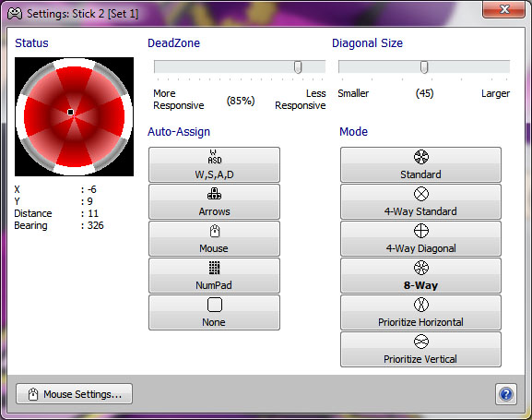Image resolution: width=532 pixels, height=420 pixels.
Task: Click the Diagonal Size slider handle
Action: coord(424,67)
